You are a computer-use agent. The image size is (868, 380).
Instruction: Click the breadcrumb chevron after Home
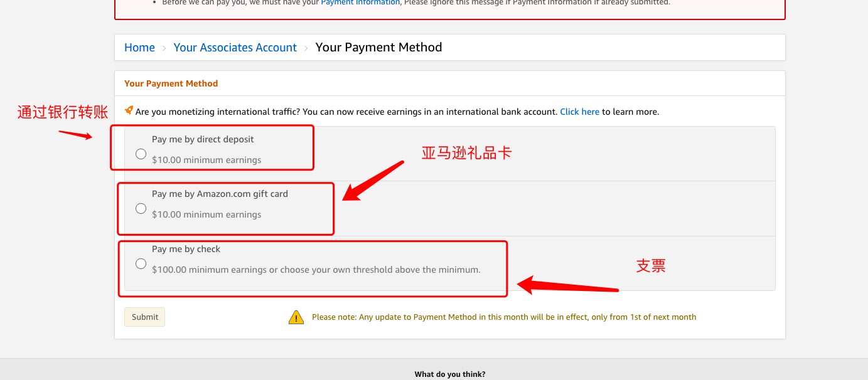pos(164,48)
